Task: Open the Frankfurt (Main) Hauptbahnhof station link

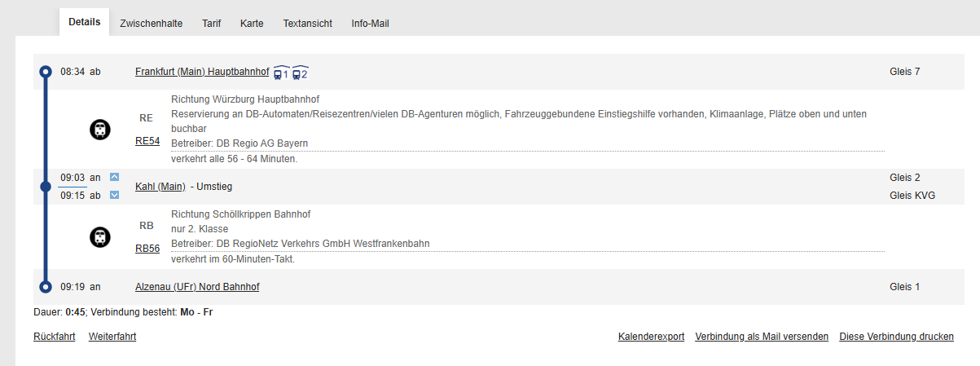Action: tap(202, 72)
